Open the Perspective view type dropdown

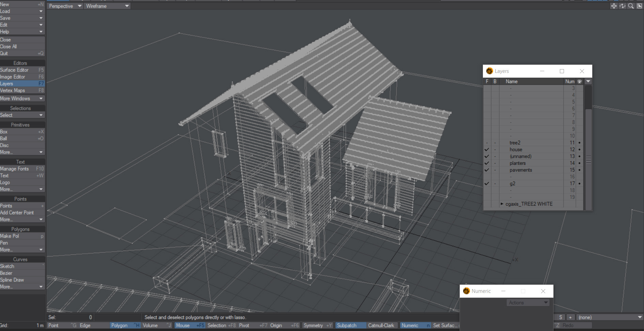point(65,6)
